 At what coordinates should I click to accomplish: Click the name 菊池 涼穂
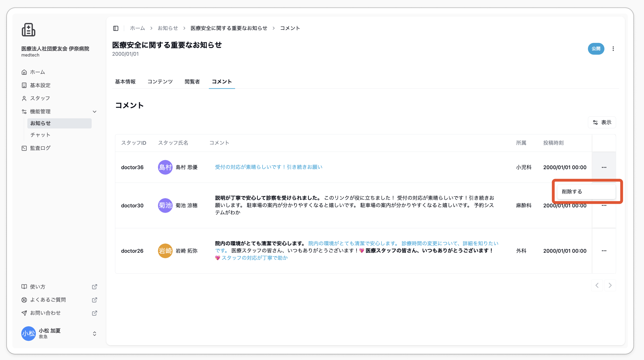[x=187, y=206]
